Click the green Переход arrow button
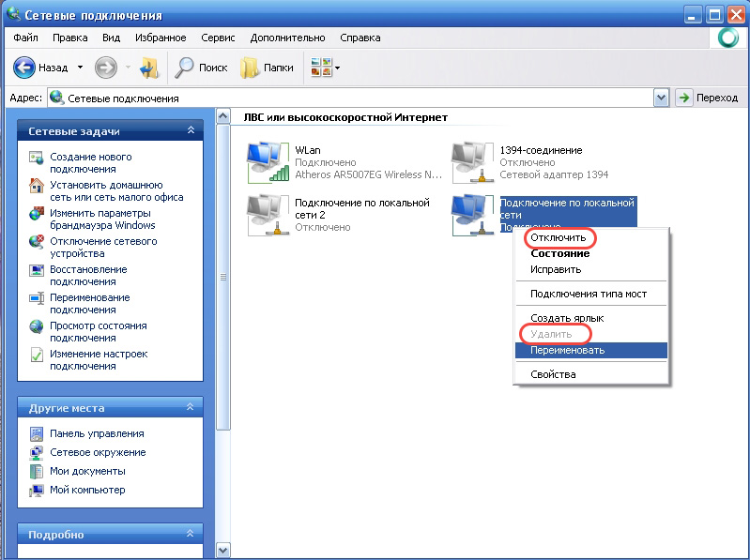Screen dimensions: 750x560 [x=684, y=98]
